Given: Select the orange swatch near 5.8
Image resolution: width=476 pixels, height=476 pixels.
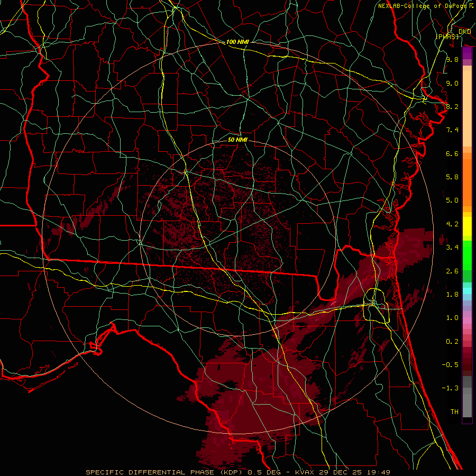Looking at the screenshot, I should [467, 177].
